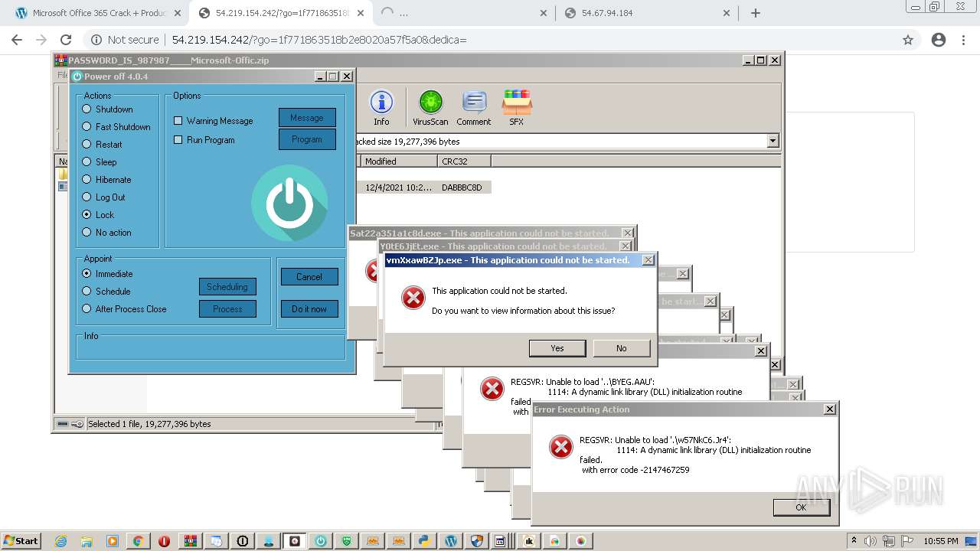Select the Fast Shutdown action
The image size is (980, 551).
click(116, 127)
